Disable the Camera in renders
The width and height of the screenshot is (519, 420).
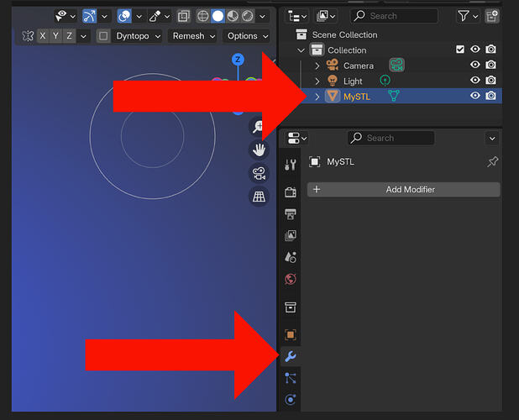(x=490, y=64)
